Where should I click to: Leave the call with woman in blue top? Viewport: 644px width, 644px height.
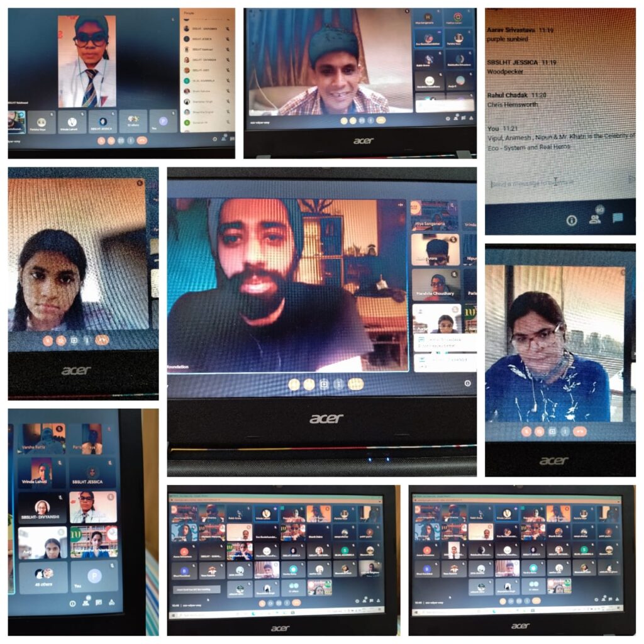580,431
